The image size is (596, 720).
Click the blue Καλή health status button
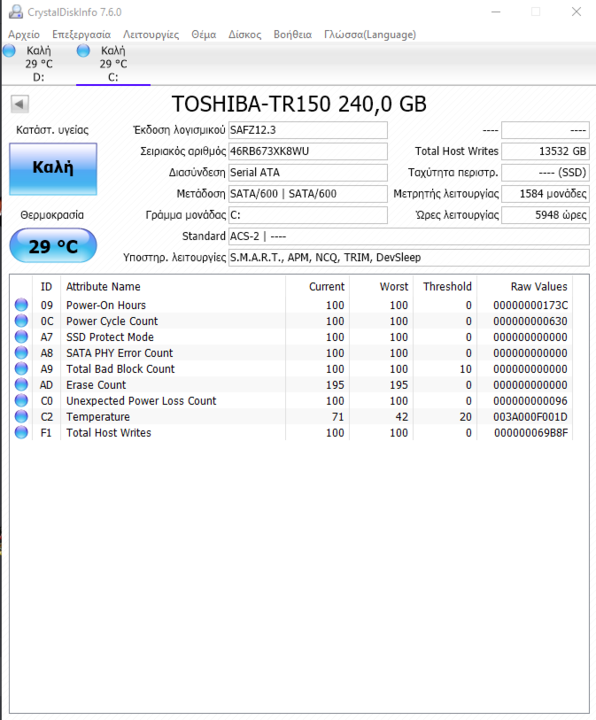53,169
